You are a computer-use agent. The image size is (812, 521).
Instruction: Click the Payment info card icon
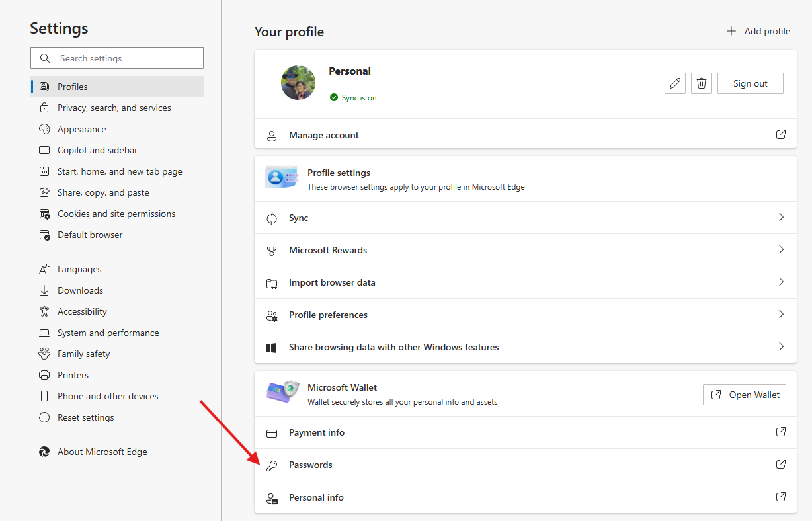[272, 433]
